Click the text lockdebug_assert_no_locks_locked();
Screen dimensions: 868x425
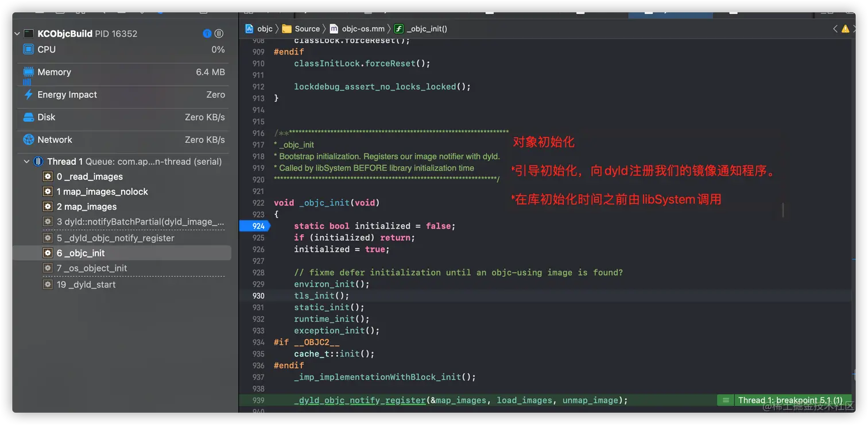click(x=382, y=87)
